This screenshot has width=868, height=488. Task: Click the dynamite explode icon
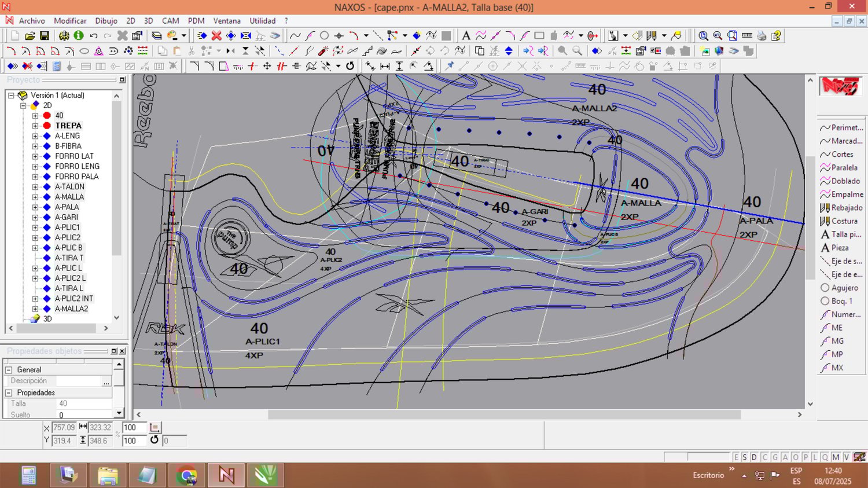tap(323, 51)
